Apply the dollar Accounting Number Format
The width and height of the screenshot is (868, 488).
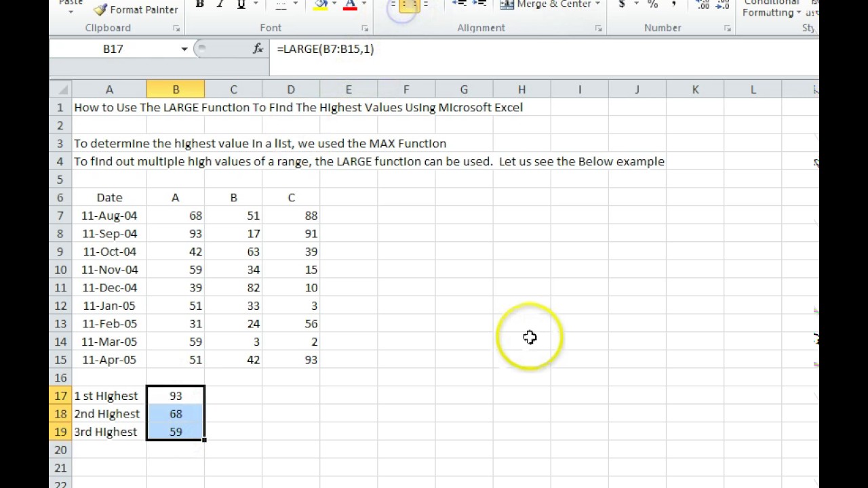pyautogui.click(x=622, y=5)
